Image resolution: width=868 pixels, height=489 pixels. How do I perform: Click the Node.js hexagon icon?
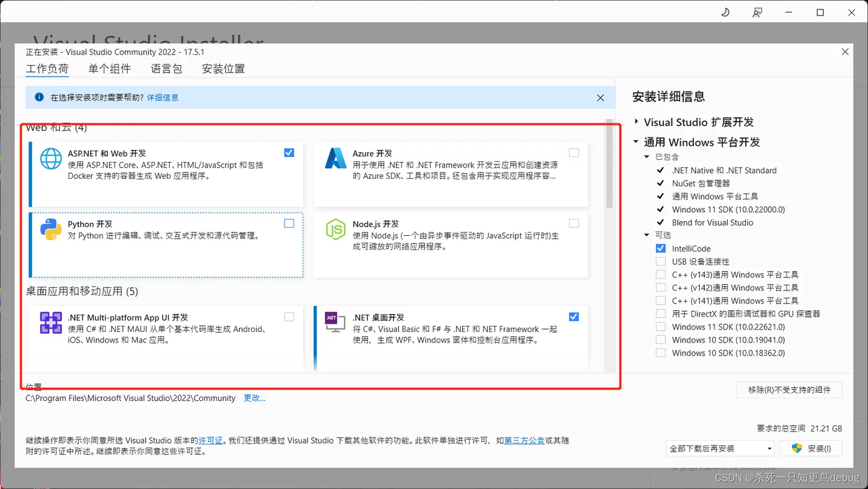[x=335, y=229]
